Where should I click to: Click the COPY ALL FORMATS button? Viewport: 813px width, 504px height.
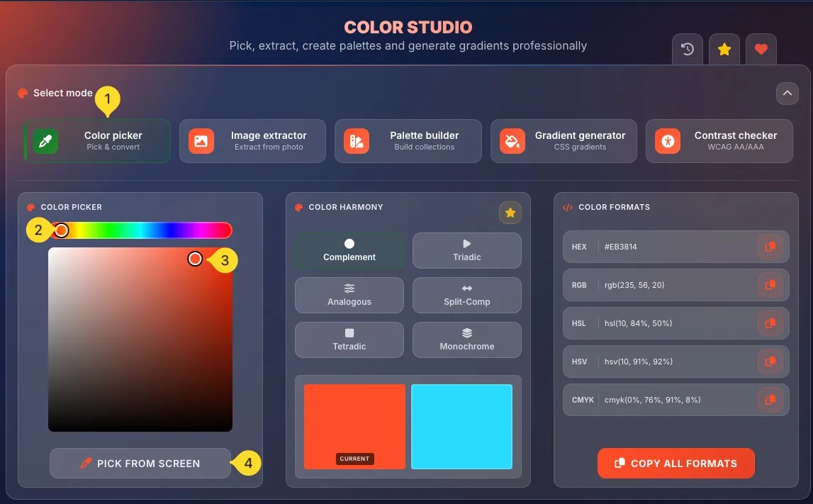tap(675, 463)
